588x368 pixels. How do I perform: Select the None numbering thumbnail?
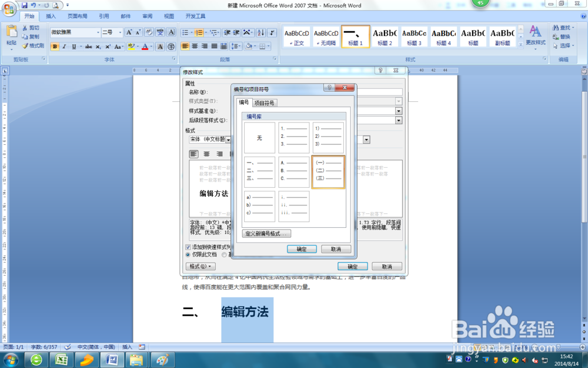[x=259, y=138]
